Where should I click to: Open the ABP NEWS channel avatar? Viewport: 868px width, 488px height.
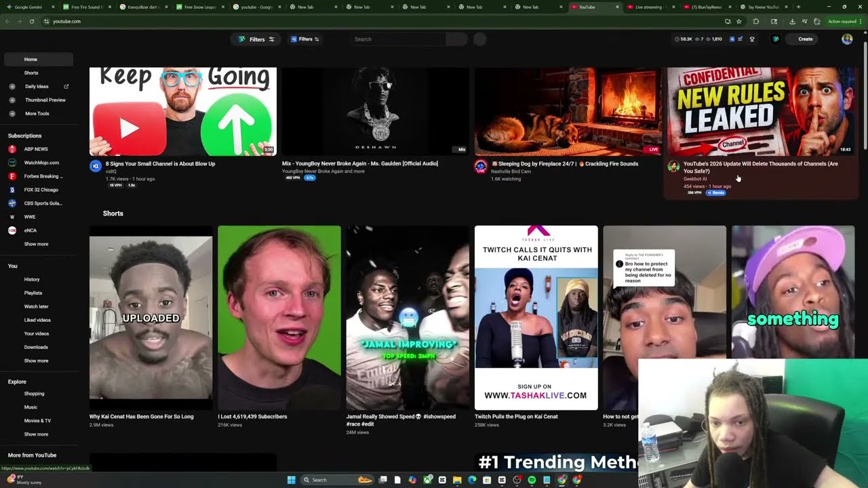coord(12,149)
